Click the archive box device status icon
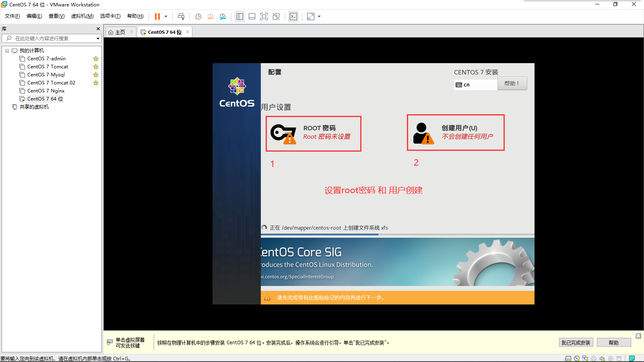Image resolution: width=644 pixels, height=362 pixels. coord(619,358)
